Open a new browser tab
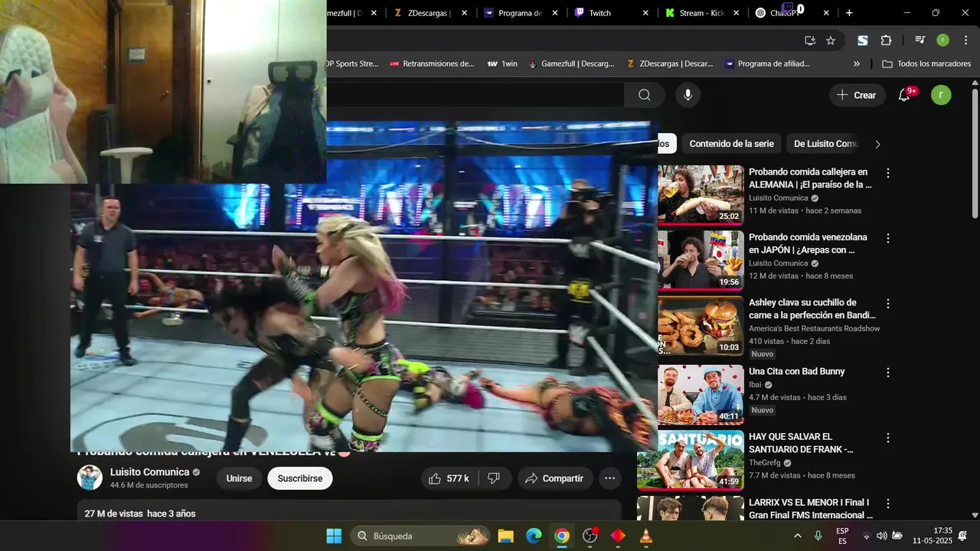The width and height of the screenshot is (980, 551). click(x=849, y=13)
